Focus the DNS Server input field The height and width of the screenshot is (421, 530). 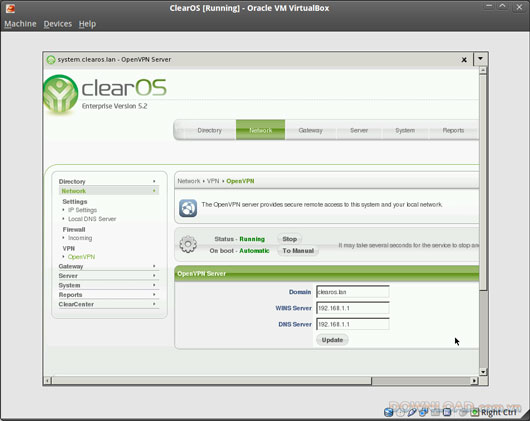click(x=353, y=324)
